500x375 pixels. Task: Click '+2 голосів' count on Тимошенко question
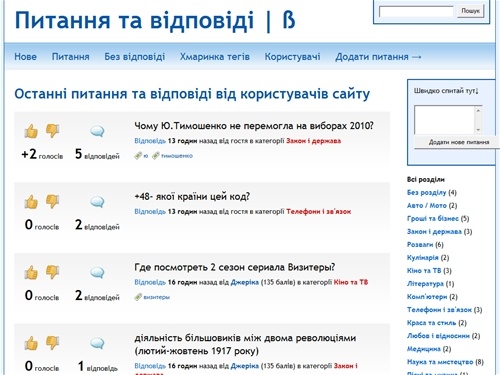[42, 154]
